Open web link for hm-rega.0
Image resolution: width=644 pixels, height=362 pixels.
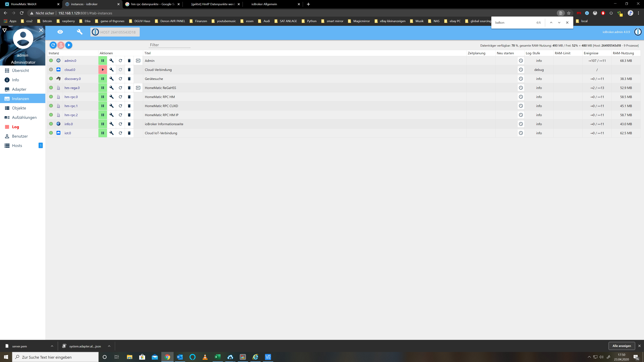click(x=138, y=88)
